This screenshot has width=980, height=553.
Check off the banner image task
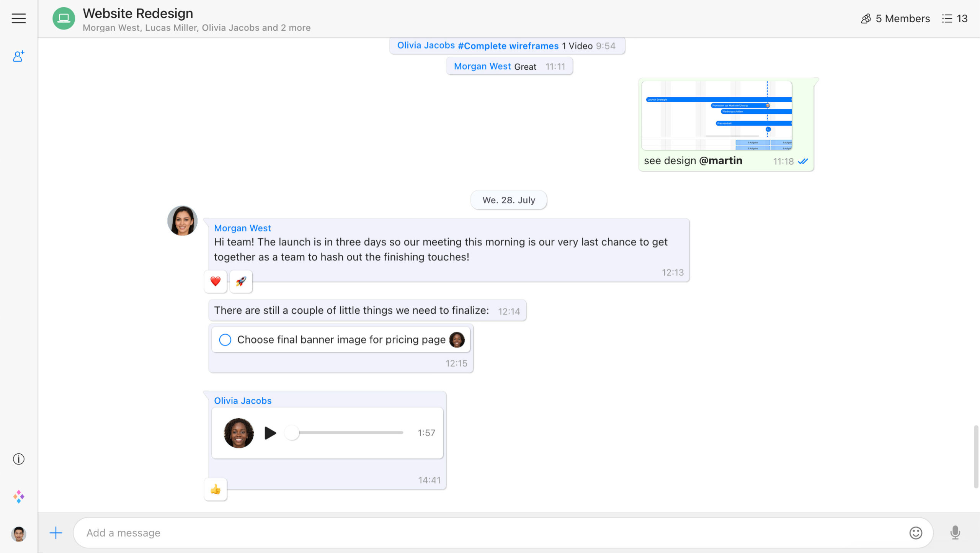coord(225,340)
